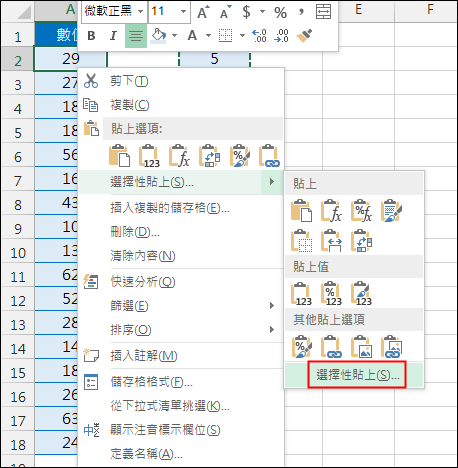Image resolution: width=458 pixels, height=468 pixels.
Task: Click Paste Formatting icon under 貼上選項
Action: [x=239, y=156]
